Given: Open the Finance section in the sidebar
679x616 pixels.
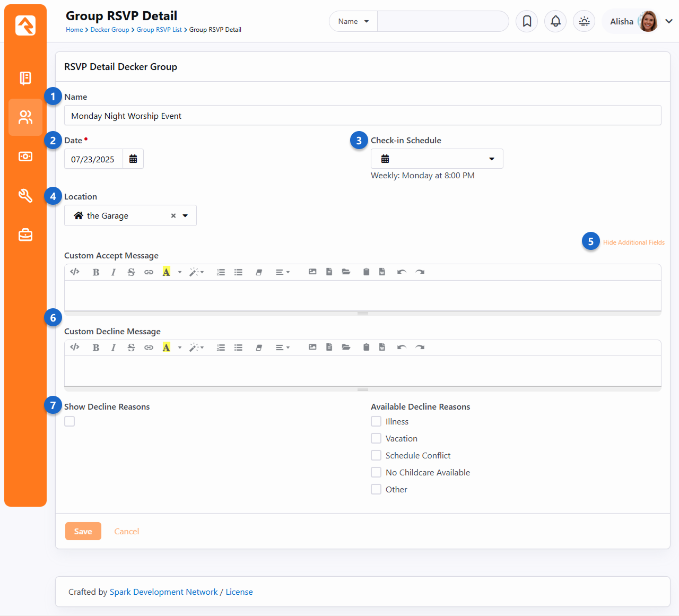Looking at the screenshot, I should click(x=25, y=157).
